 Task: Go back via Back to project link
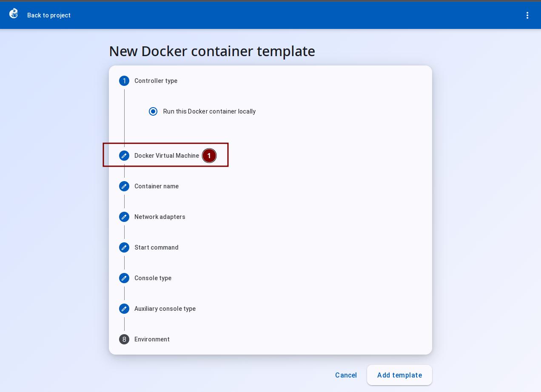[49, 15]
